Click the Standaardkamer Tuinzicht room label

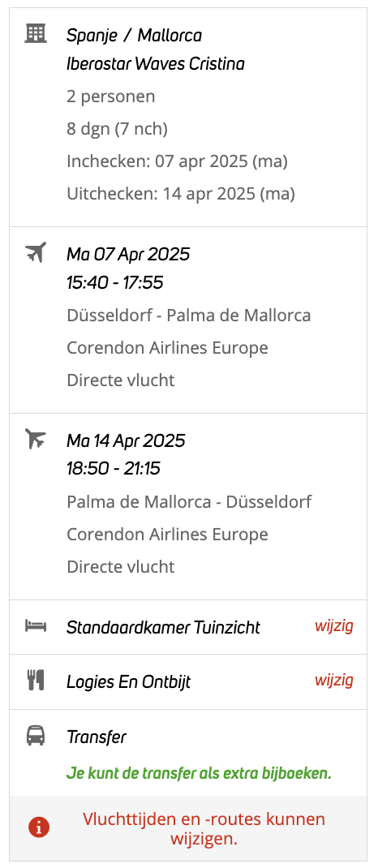[x=163, y=627]
